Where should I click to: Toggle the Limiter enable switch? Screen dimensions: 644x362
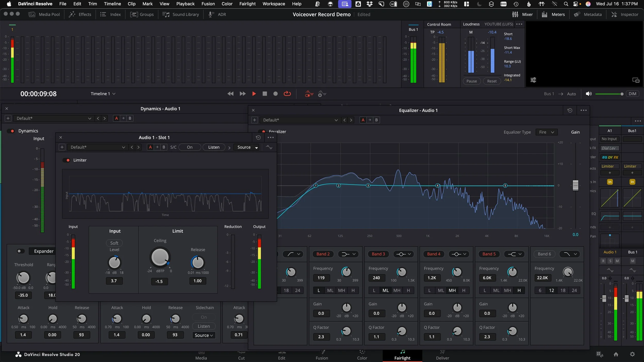[66, 160]
